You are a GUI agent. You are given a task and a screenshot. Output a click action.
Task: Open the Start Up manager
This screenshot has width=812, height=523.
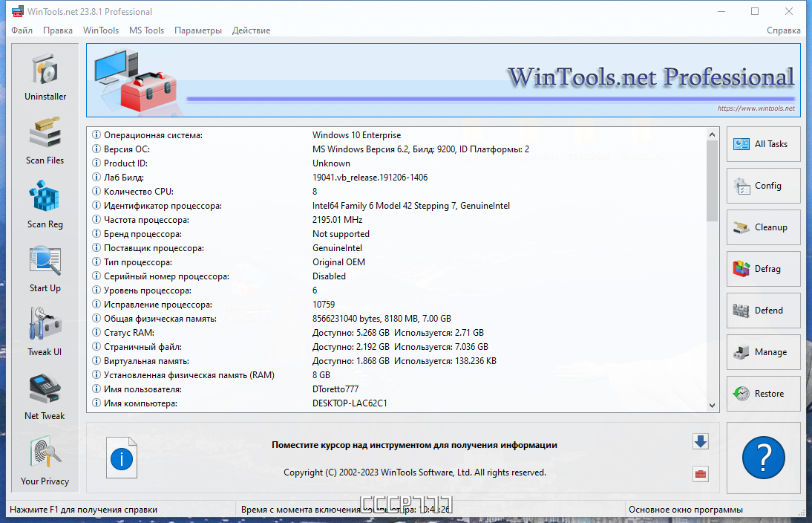pos(45,268)
